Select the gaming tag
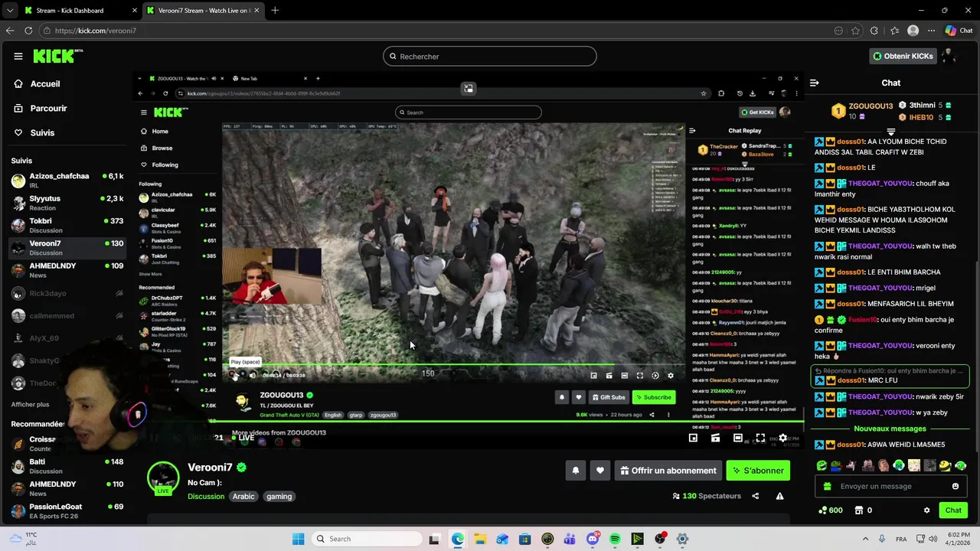The image size is (980, 551). pos(279,497)
